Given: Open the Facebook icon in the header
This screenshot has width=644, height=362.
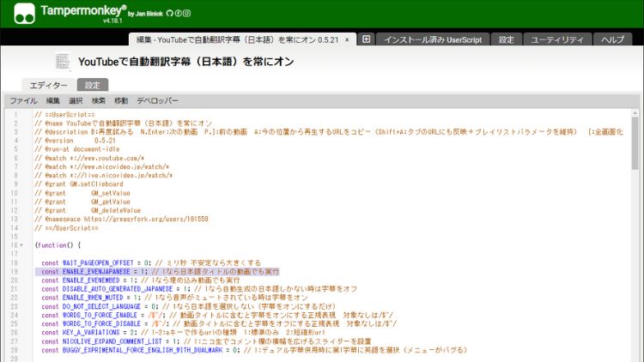Looking at the screenshot, I should (179, 13).
